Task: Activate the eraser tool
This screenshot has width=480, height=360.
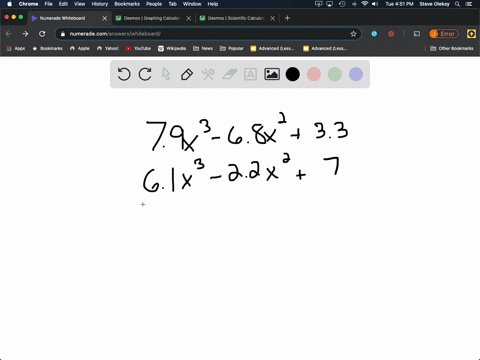Action: (x=229, y=74)
